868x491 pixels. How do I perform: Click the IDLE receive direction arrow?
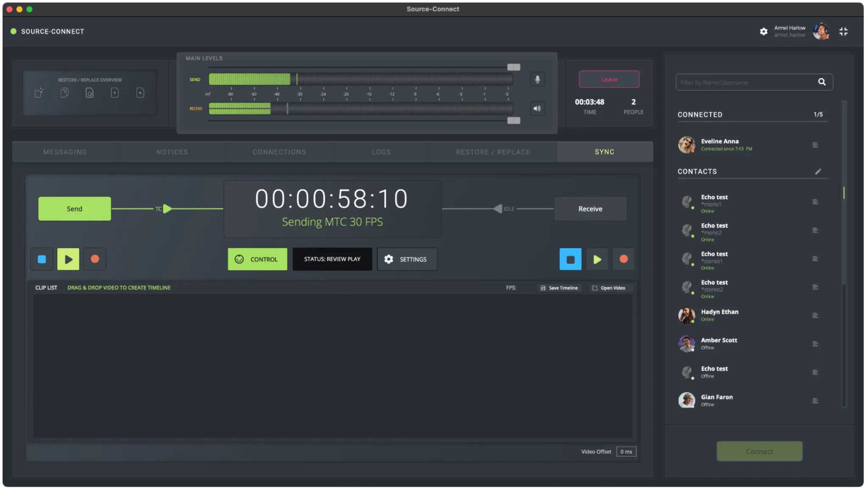pyautogui.click(x=498, y=209)
